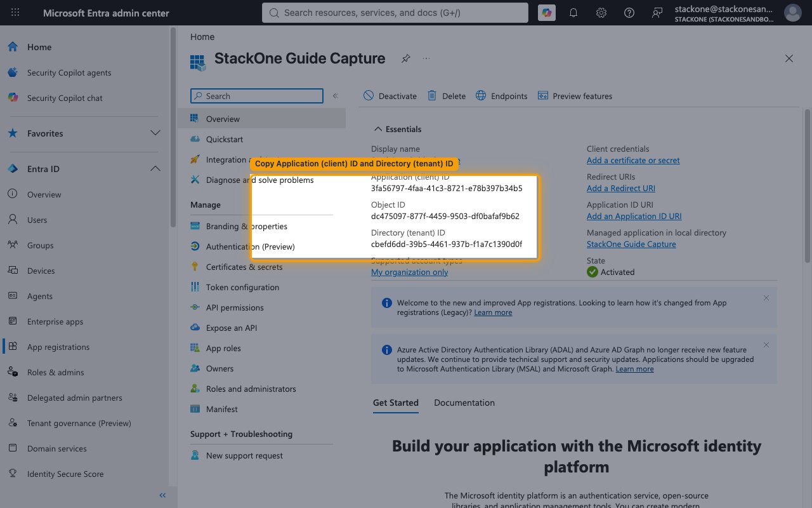Open the settings gear in the header
The image size is (812, 508).
tap(601, 13)
